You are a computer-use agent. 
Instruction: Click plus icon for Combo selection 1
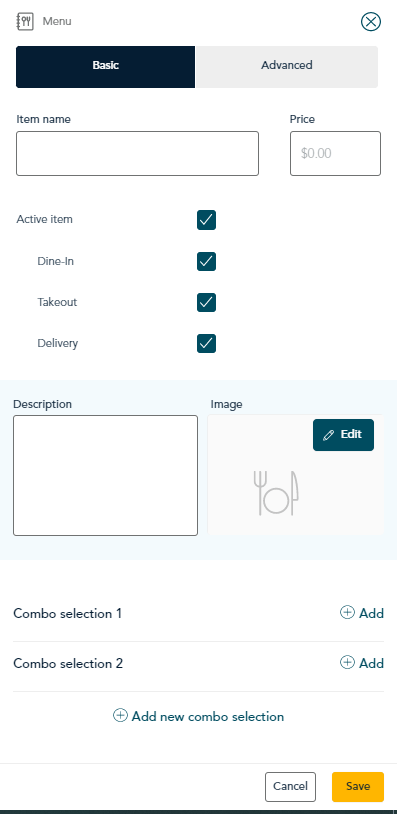pos(347,613)
